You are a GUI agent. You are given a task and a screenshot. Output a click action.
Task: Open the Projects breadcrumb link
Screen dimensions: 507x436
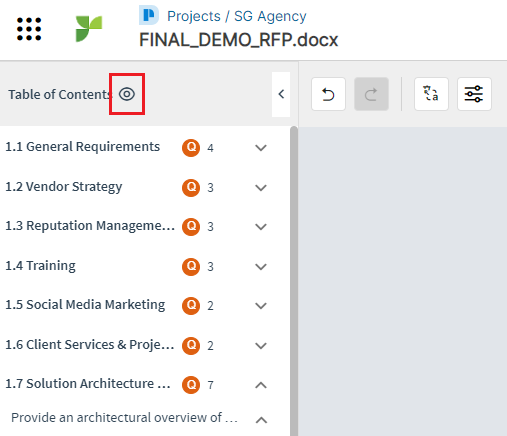coord(194,16)
